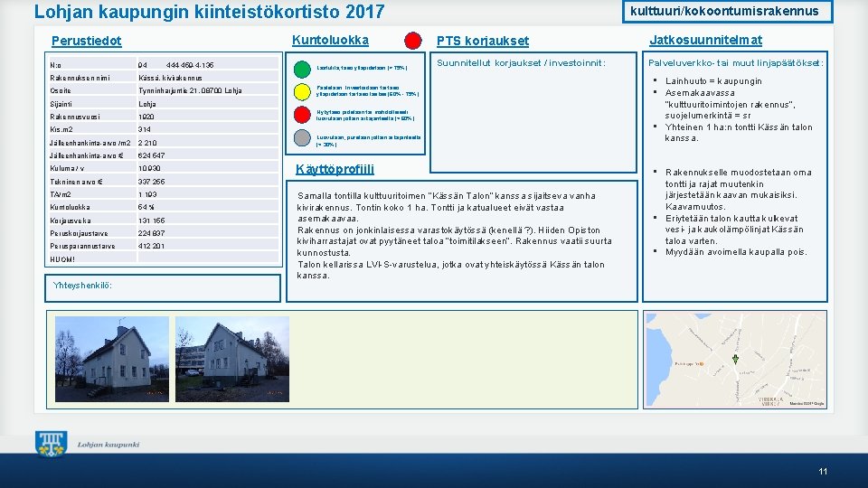Open the second building photo with parked car
This screenshot has width=868, height=488.
(232, 359)
